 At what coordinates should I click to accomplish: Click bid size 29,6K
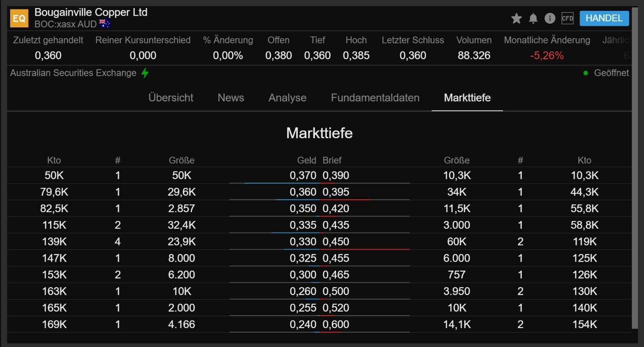182,192
